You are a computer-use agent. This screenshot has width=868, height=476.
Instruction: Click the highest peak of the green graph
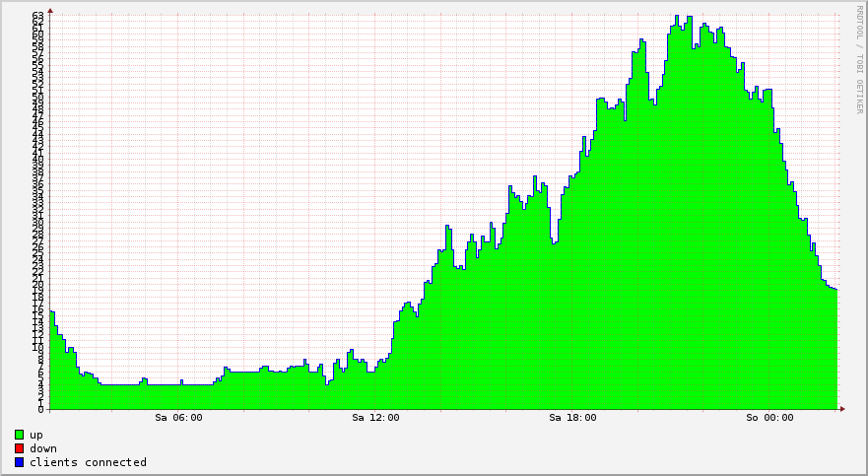pos(677,18)
